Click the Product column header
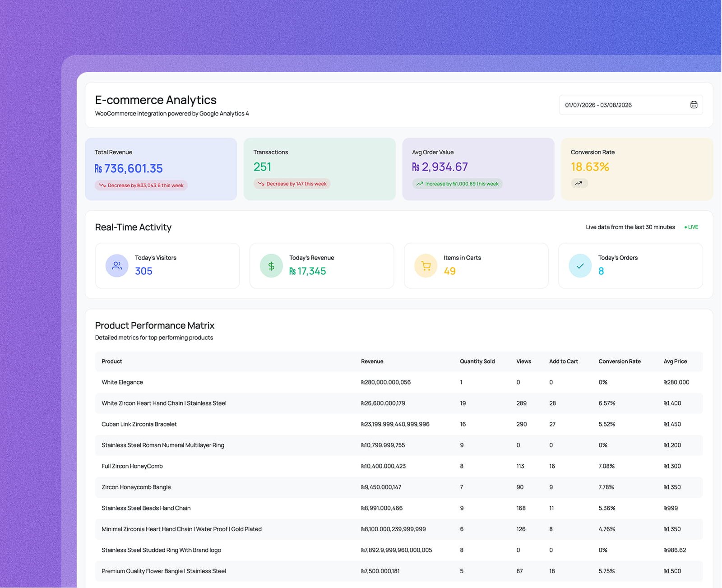Screen dimensions: 722x588 click(111, 361)
